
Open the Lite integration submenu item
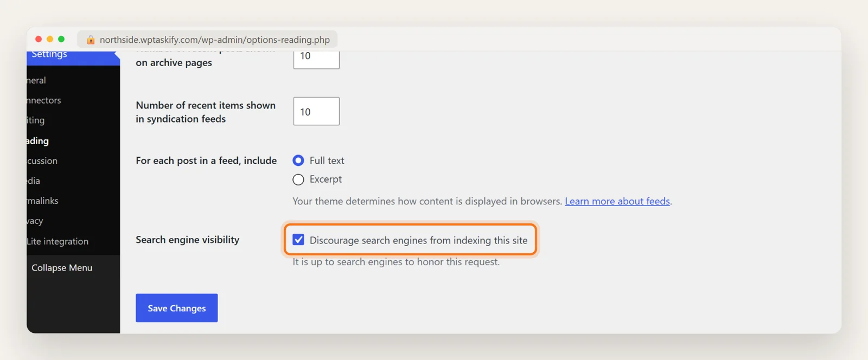(58, 241)
